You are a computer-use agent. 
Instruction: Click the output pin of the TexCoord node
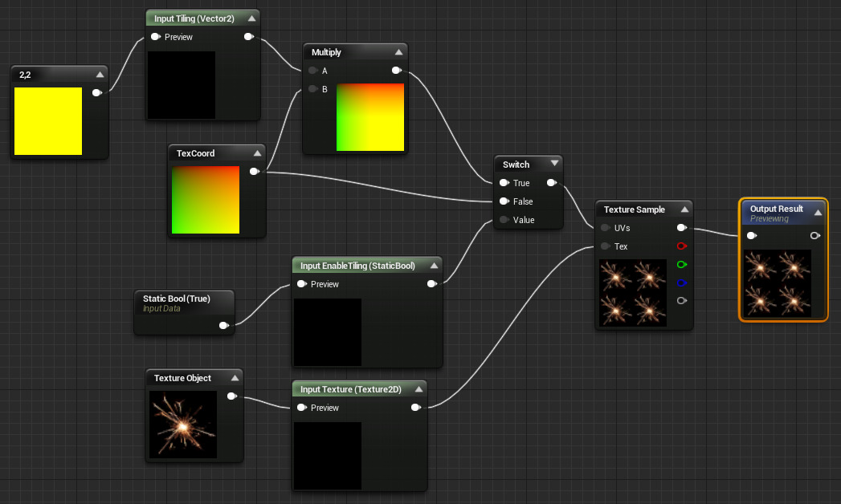click(255, 170)
